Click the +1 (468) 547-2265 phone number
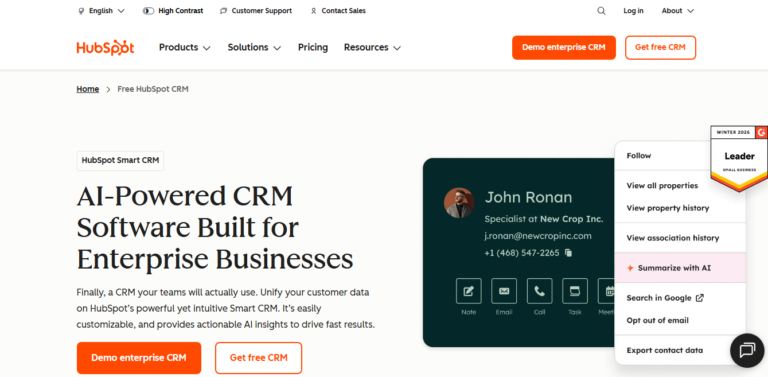This screenshot has width=768, height=377. pyautogui.click(x=522, y=253)
